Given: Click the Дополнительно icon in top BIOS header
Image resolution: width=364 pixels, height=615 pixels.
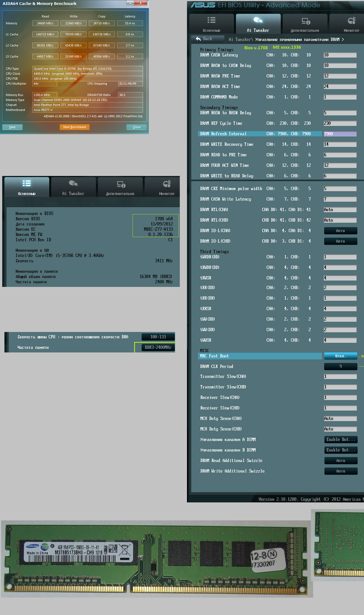Looking at the screenshot, I should (306, 21).
